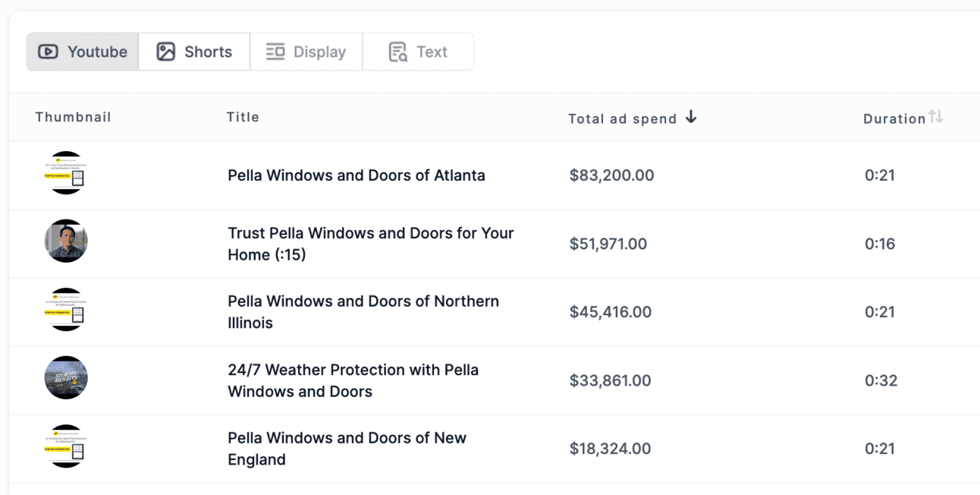Click Northern Illinois ad thumbnail
980x495 pixels.
(66, 310)
